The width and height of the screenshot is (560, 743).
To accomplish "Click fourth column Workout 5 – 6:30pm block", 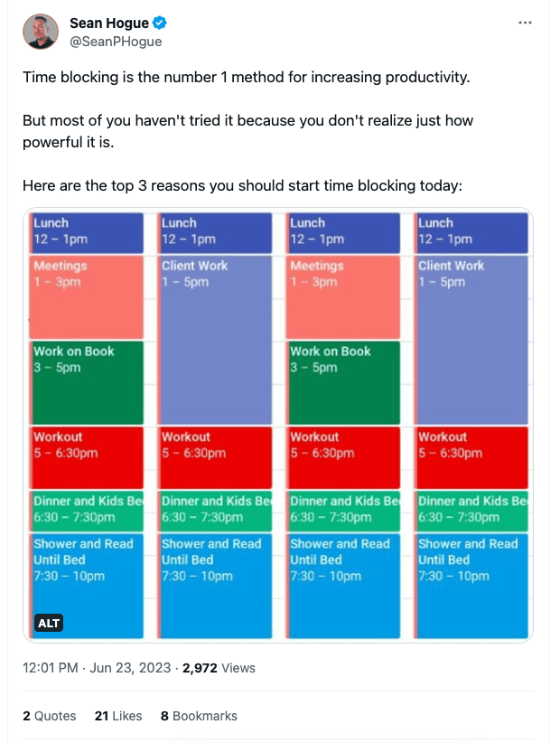I will click(x=471, y=457).
